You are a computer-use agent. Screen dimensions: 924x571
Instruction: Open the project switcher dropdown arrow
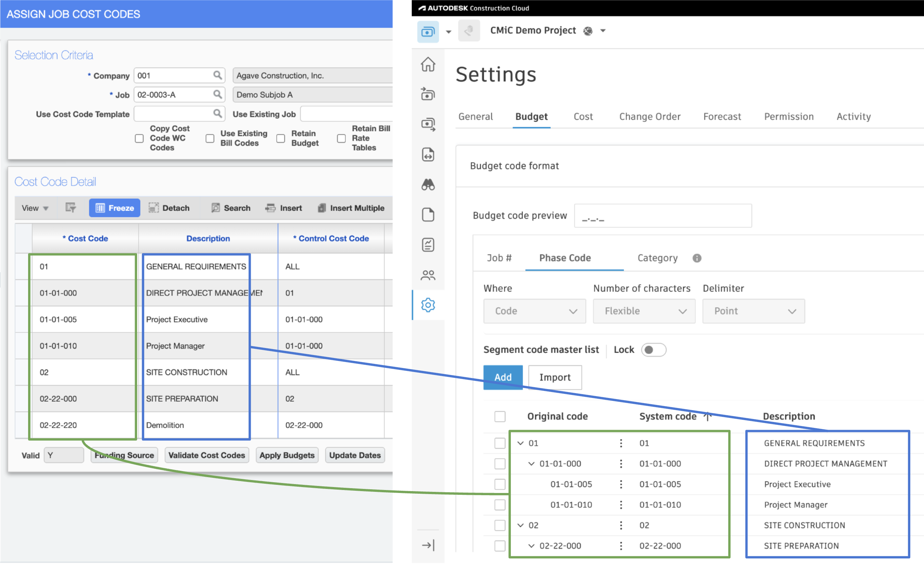[x=603, y=31]
